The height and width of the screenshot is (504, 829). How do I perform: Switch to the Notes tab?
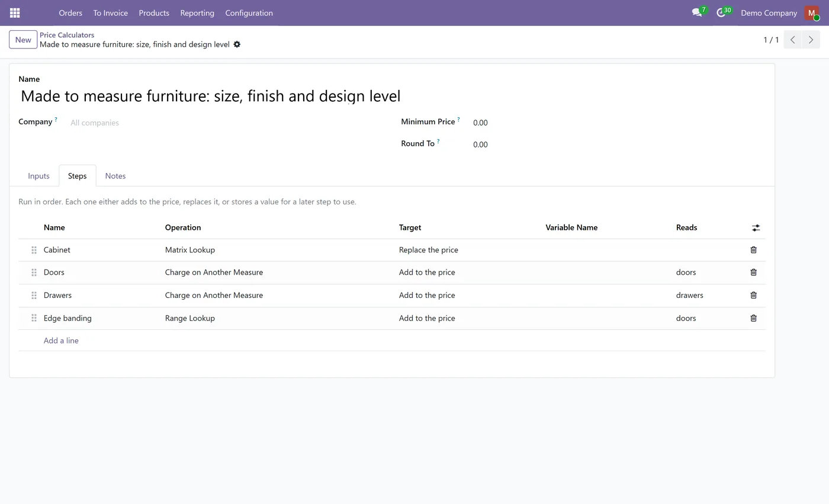pos(115,176)
